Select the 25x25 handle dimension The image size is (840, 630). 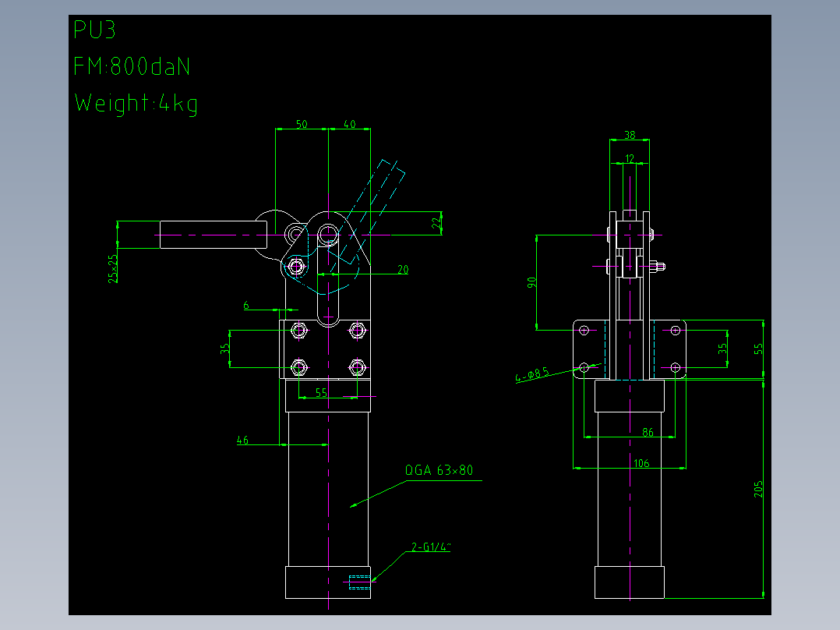click(x=112, y=269)
